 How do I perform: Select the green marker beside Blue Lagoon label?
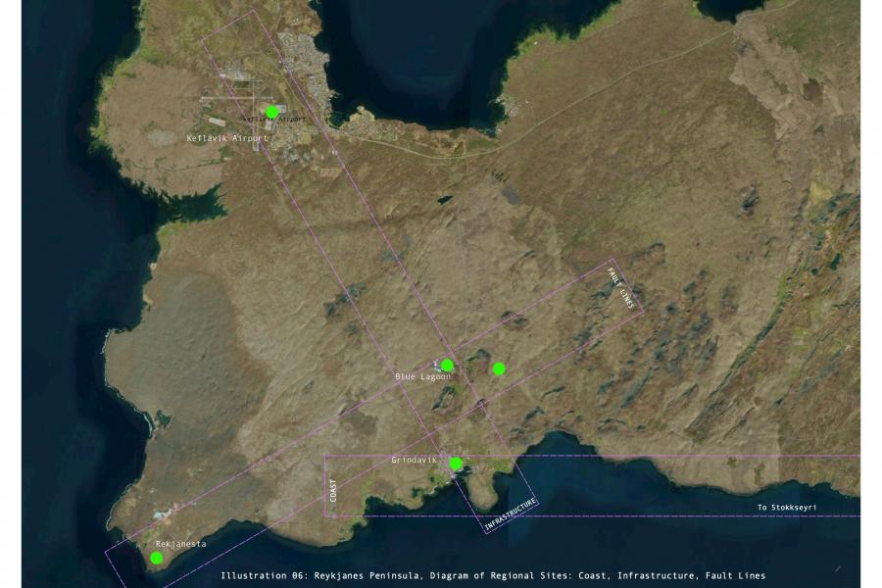click(447, 366)
